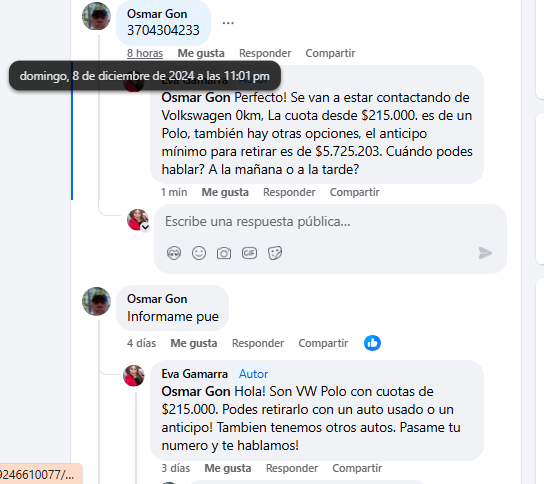Open the GIF picker in reply box
Viewport: 544px width, 484px height.
pos(249,253)
